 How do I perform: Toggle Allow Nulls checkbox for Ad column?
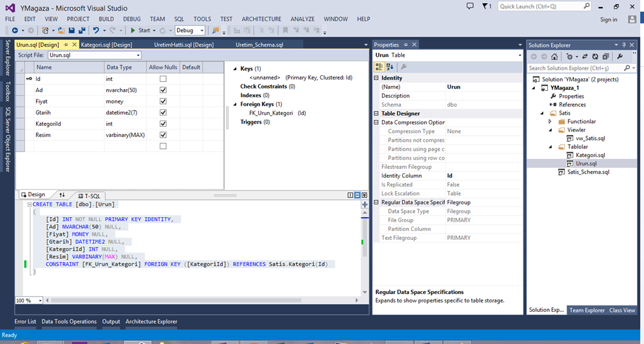point(163,90)
